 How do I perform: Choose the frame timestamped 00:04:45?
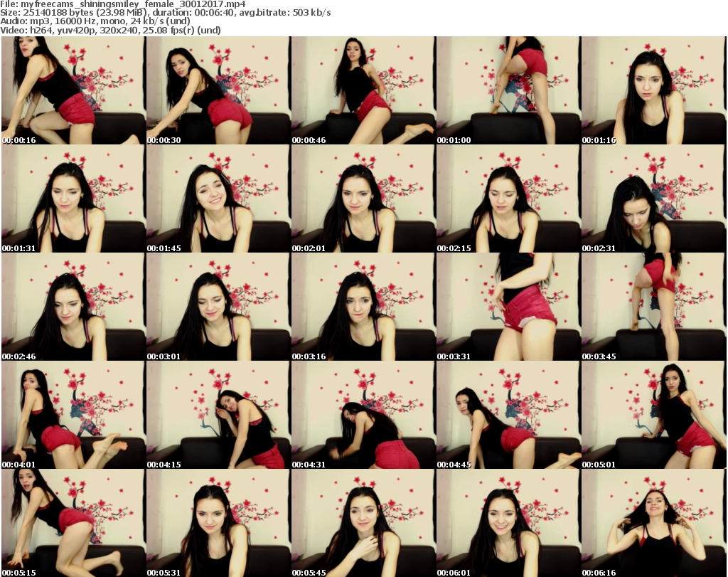click(508, 415)
